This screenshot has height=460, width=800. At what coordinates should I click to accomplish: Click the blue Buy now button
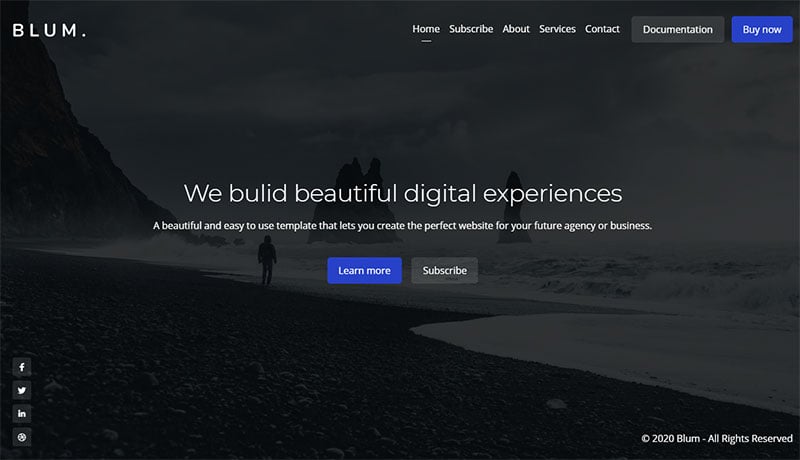[762, 30]
